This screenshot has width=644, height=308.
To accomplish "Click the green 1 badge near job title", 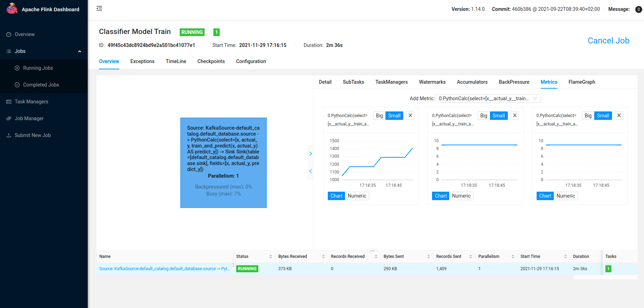I will pyautogui.click(x=217, y=32).
